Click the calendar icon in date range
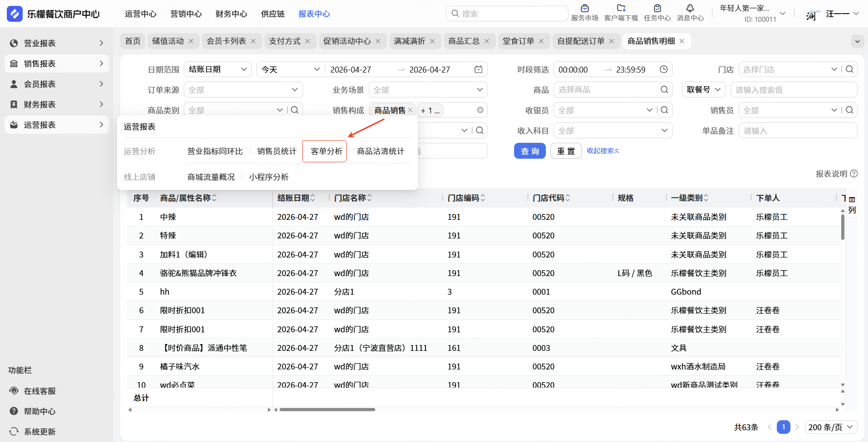 click(478, 69)
